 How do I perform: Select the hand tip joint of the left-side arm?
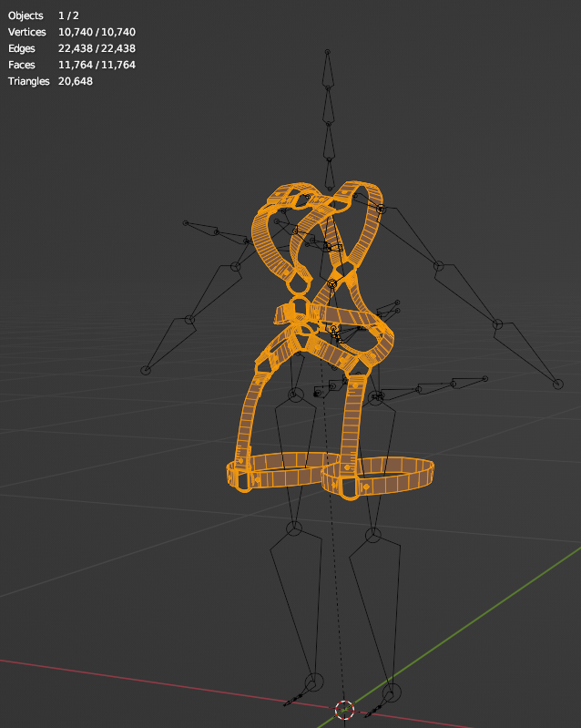point(146,370)
